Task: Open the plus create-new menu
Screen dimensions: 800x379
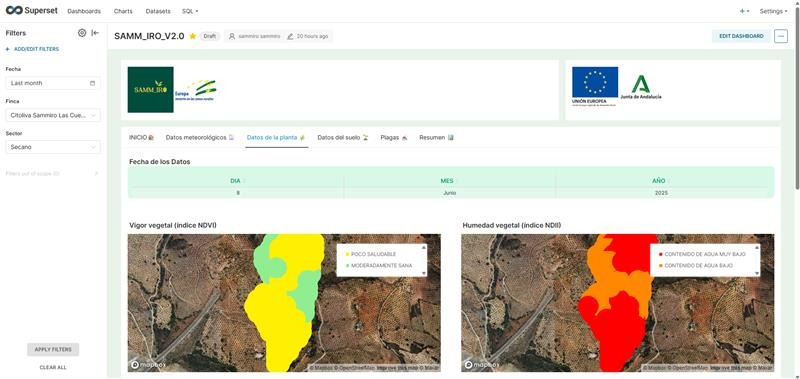Action: (x=744, y=11)
